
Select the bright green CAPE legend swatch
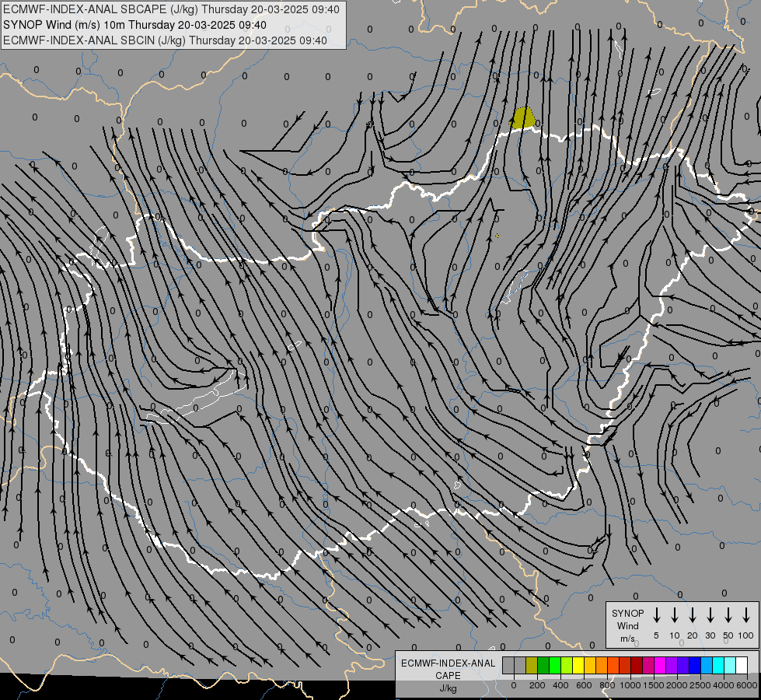click(555, 665)
